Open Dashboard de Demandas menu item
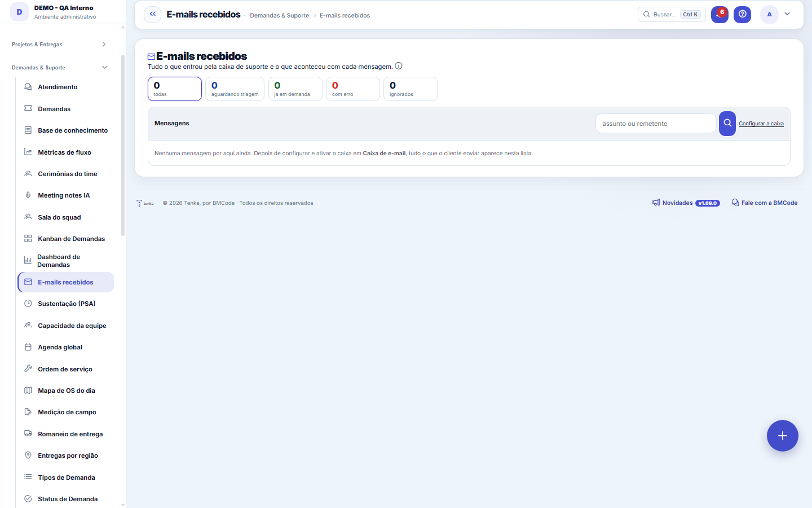This screenshot has width=812, height=508. point(65,261)
